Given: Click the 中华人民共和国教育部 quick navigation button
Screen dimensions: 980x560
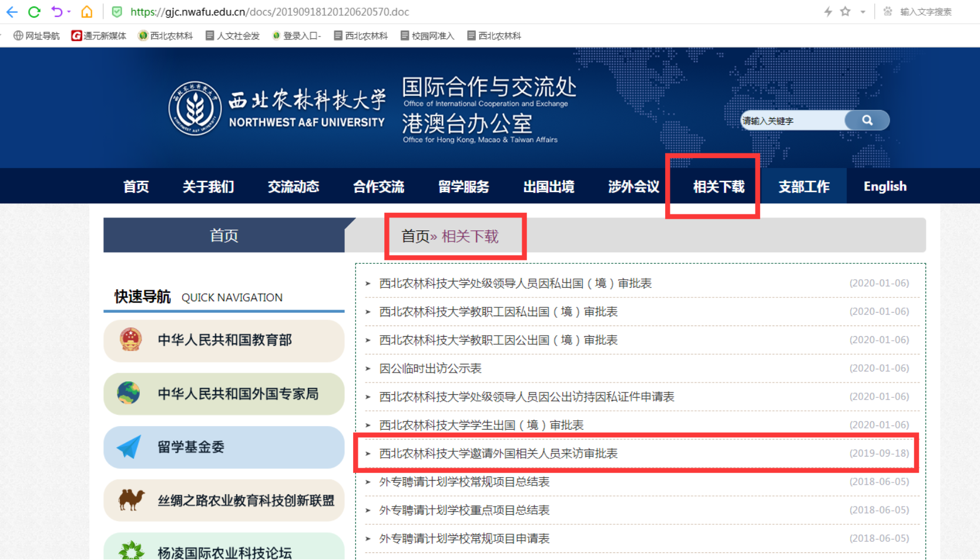Looking at the screenshot, I should click(224, 340).
